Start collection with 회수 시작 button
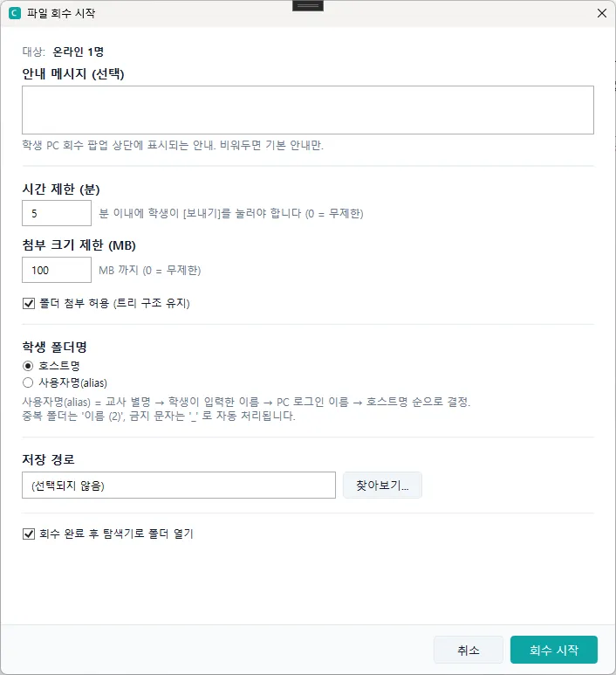Viewport: 616px width, 675px height. tap(554, 650)
